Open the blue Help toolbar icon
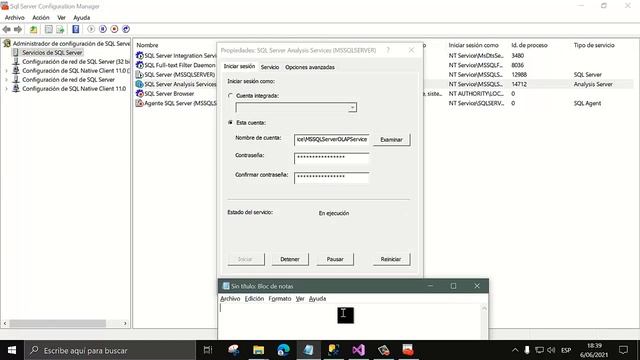Image resolution: width=640 pixels, height=360 pixels. pos(76,29)
